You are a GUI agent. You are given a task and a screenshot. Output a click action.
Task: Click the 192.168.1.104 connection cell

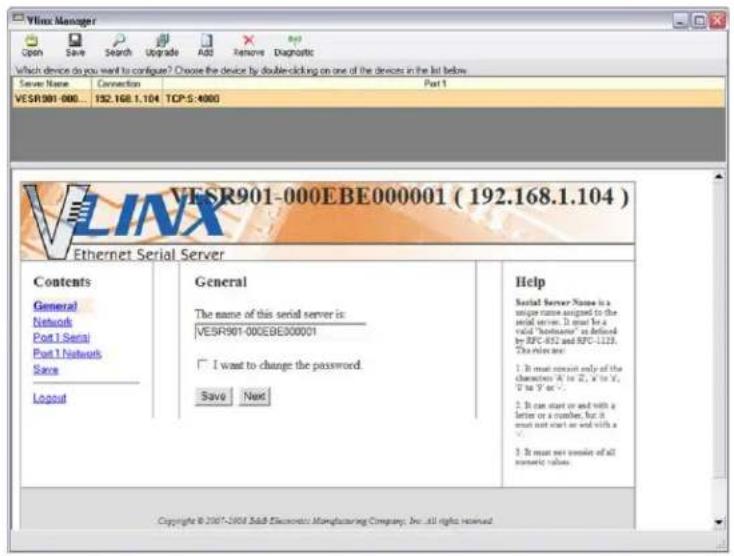click(127, 99)
